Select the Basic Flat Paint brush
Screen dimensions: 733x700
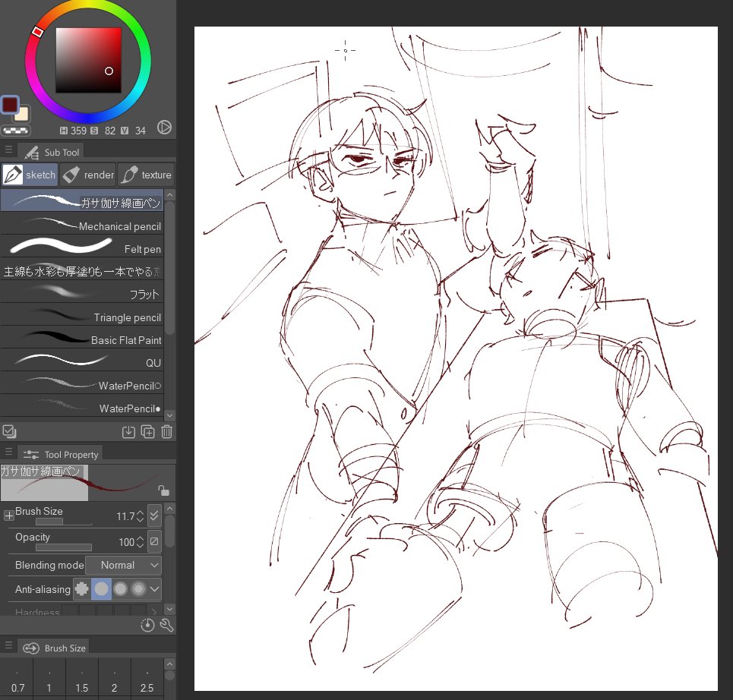click(82, 339)
